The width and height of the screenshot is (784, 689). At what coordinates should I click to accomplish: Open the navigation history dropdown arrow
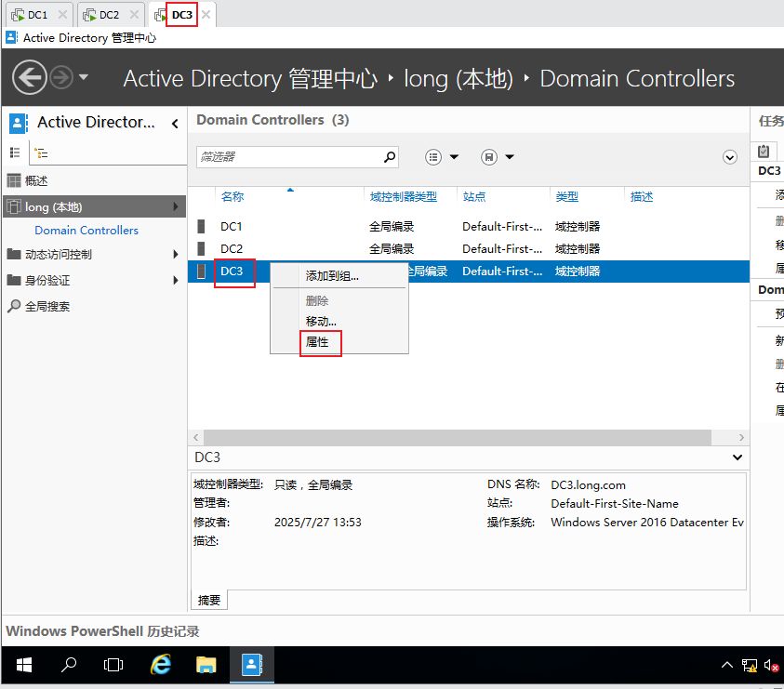click(x=84, y=77)
